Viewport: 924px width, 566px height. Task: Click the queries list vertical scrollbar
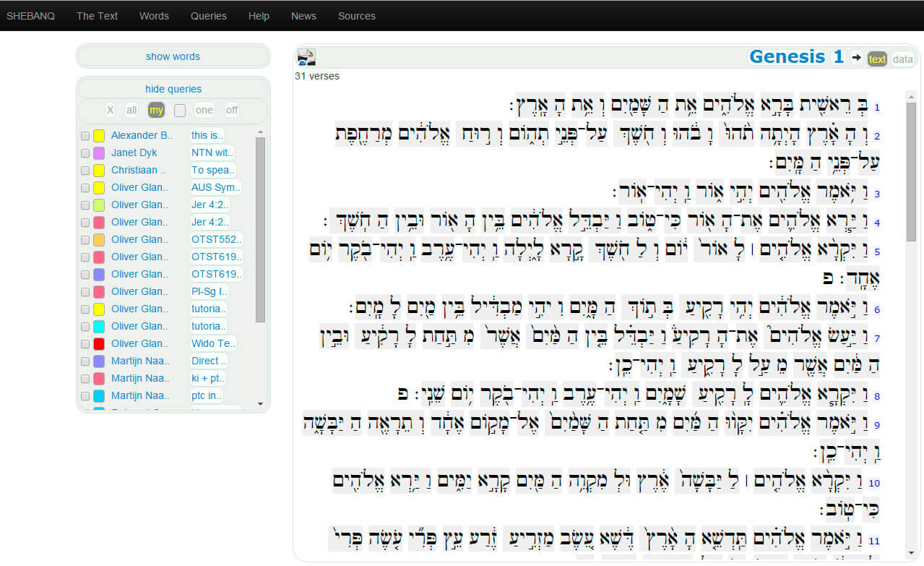[x=260, y=231]
